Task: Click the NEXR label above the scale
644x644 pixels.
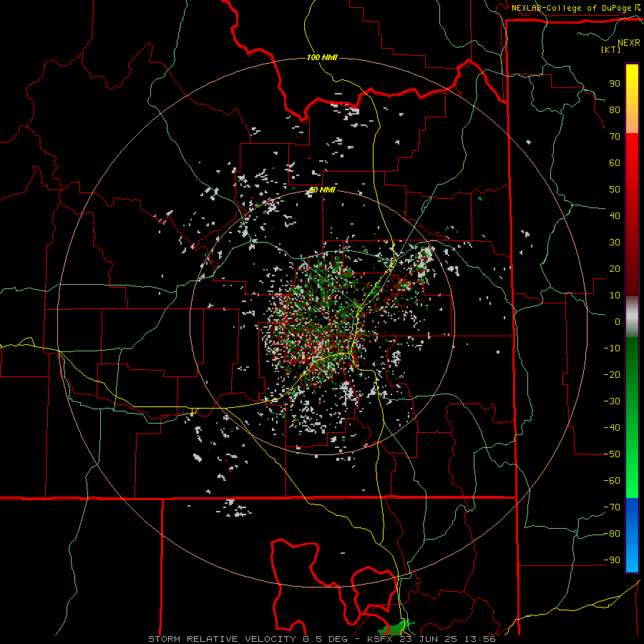Action: (628, 43)
